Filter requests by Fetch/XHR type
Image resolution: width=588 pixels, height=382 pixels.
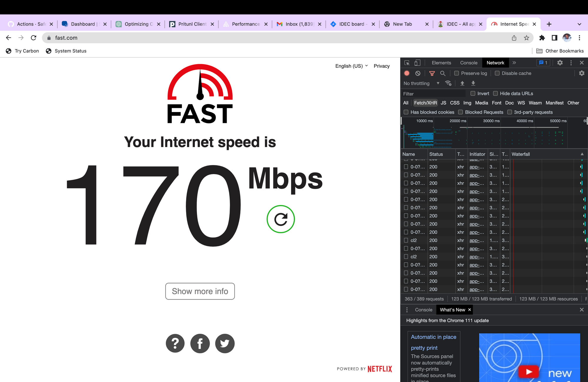point(425,103)
